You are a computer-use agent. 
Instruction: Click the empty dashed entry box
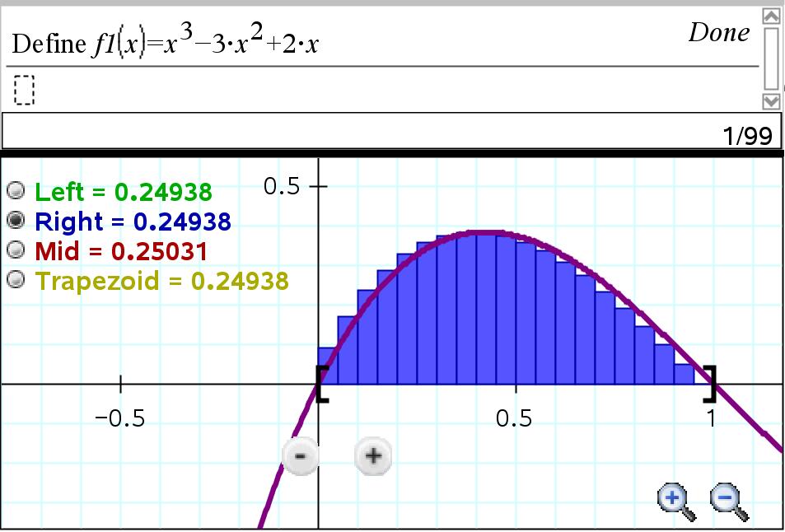25,90
